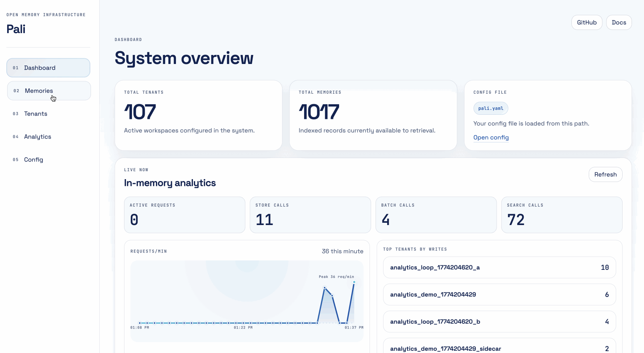Select tenant analytics_demo_1774204429 row
The image size is (644, 353).
click(x=499, y=295)
